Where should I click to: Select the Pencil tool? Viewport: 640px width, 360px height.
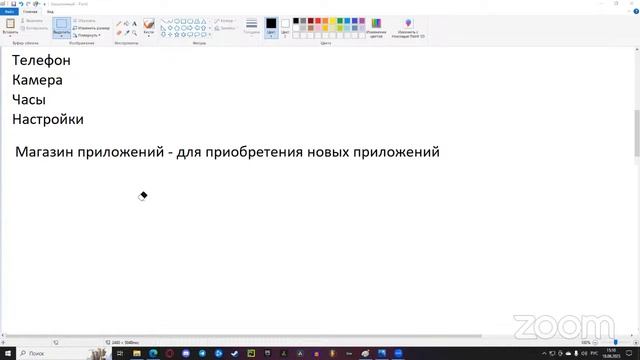(119, 24)
